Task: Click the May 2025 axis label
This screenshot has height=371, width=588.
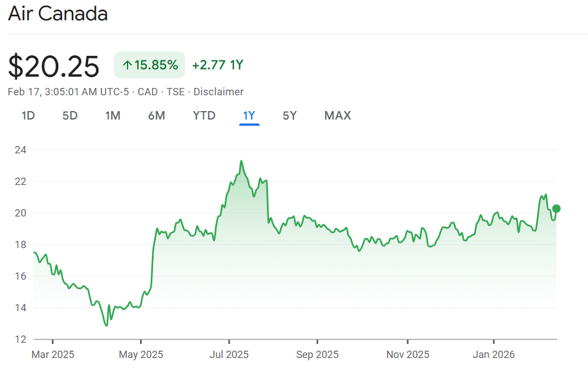Action: pyautogui.click(x=142, y=355)
